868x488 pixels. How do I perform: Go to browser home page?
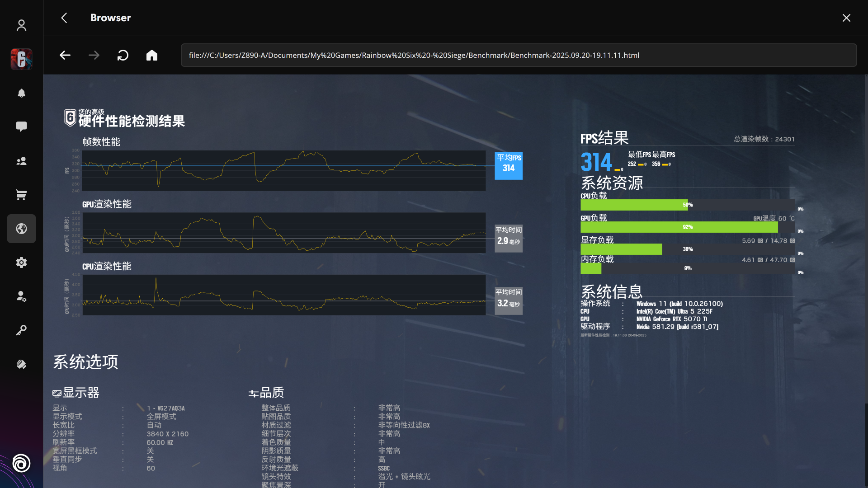point(152,55)
